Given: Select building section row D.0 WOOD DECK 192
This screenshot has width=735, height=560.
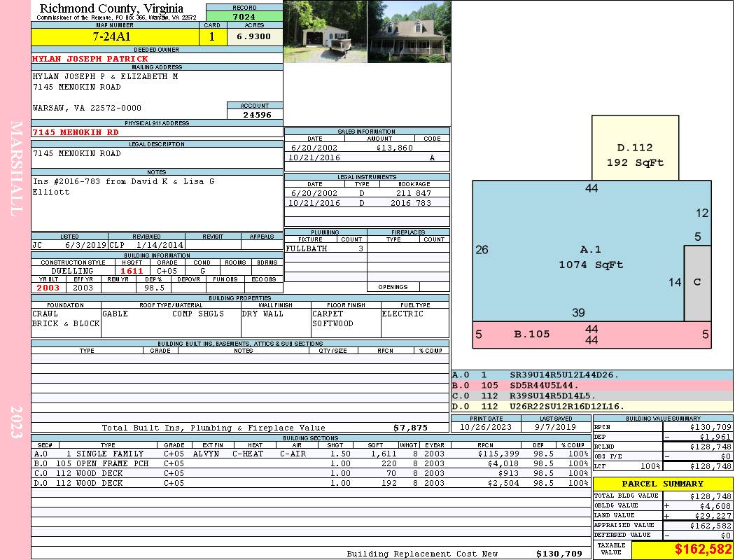Looking at the screenshot, I should pos(311,484).
